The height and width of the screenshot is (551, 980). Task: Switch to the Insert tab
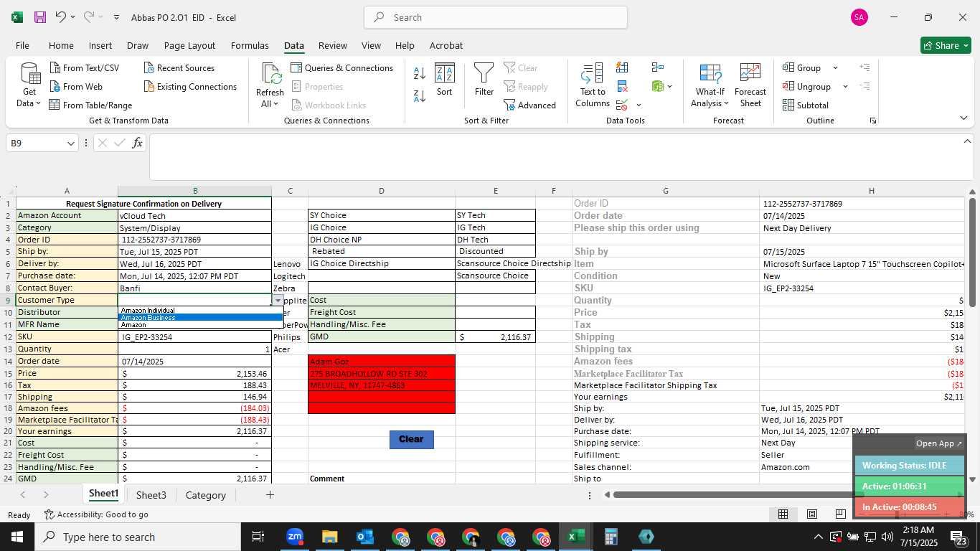(x=100, y=45)
